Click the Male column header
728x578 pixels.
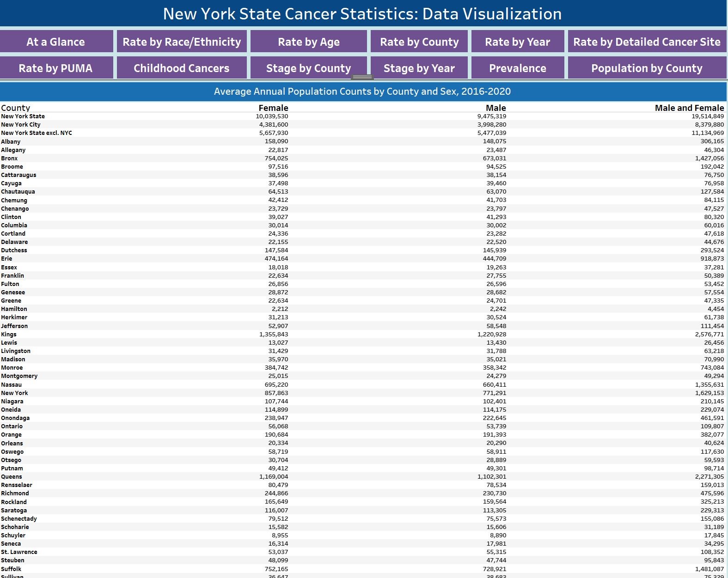(x=496, y=108)
